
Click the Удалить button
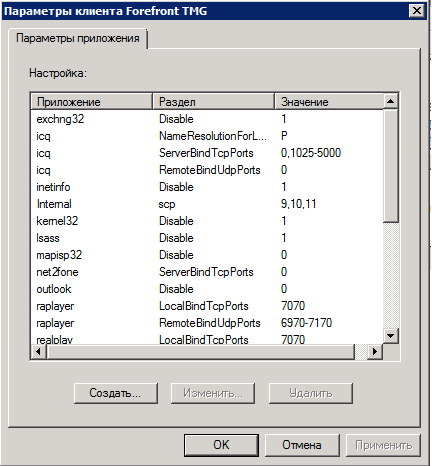(311, 393)
